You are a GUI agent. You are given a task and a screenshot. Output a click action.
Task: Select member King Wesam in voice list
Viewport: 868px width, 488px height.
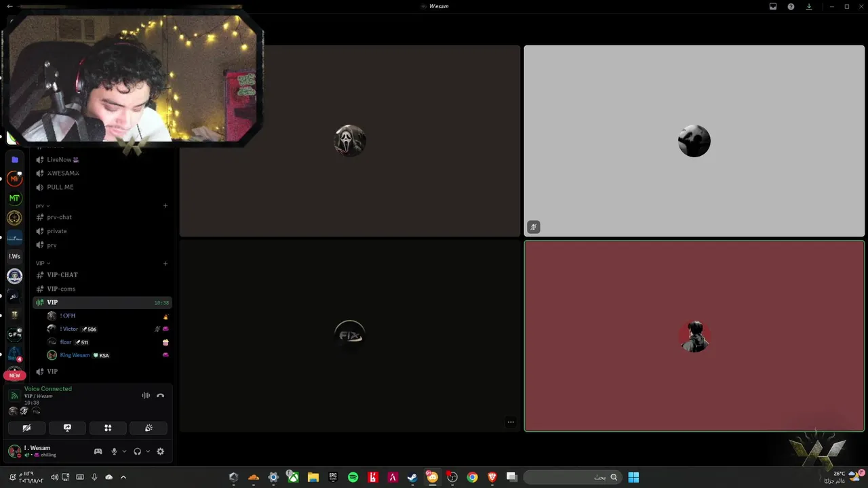[x=107, y=355]
